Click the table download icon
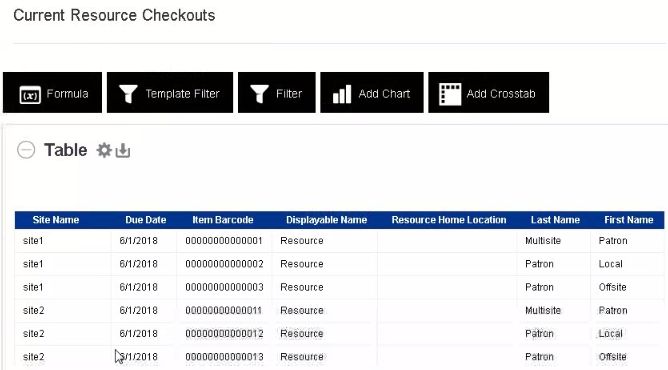The height and width of the screenshot is (370, 668). tap(123, 150)
